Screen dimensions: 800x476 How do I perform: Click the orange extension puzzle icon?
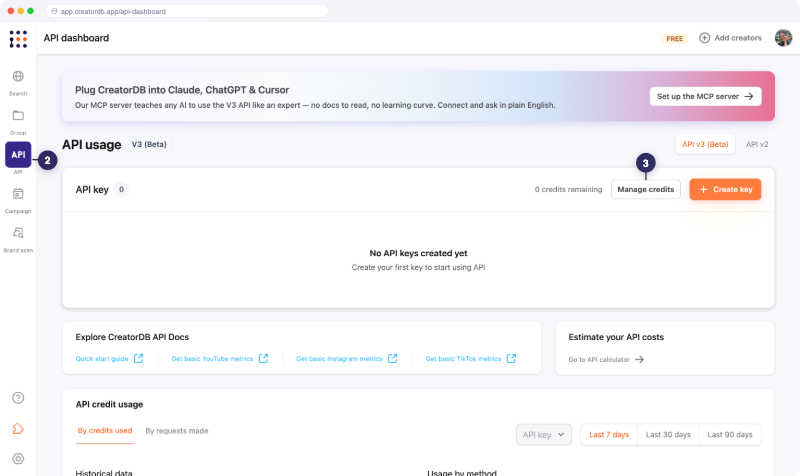click(x=18, y=429)
